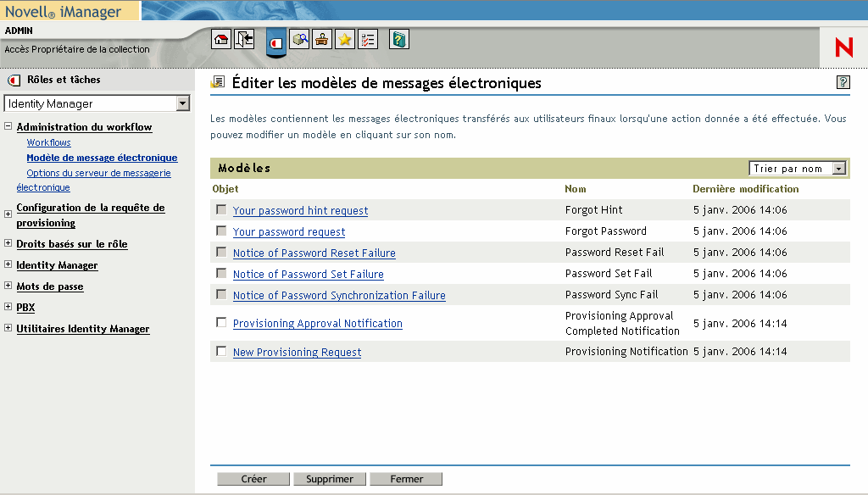The width and height of the screenshot is (868, 495).
Task: Check the New Provisioning Request checkbox
Action: coord(221,351)
